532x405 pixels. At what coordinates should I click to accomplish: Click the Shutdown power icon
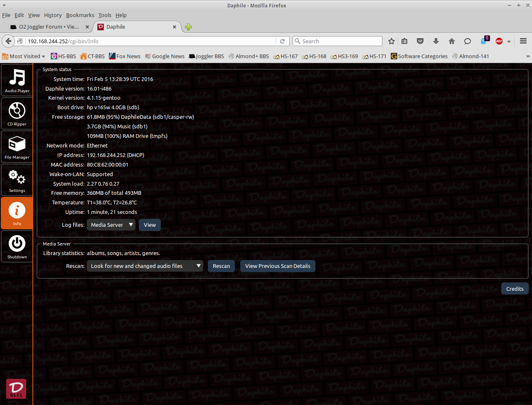point(17,246)
